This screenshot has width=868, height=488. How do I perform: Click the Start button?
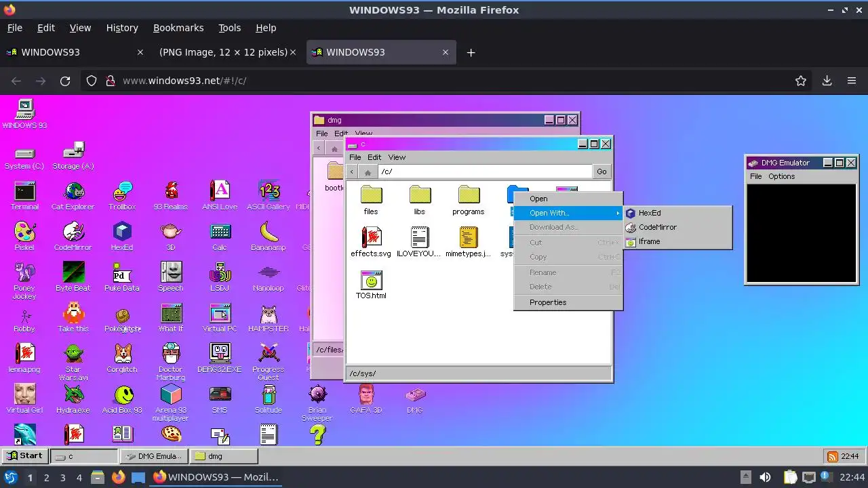coord(24,456)
